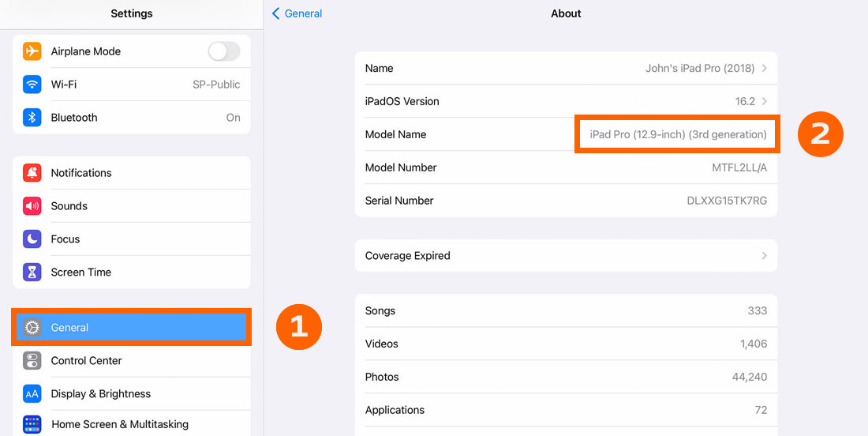Tap the iPad Pro (12.9-inch) model value
This screenshot has width=868, height=436.
click(x=678, y=134)
